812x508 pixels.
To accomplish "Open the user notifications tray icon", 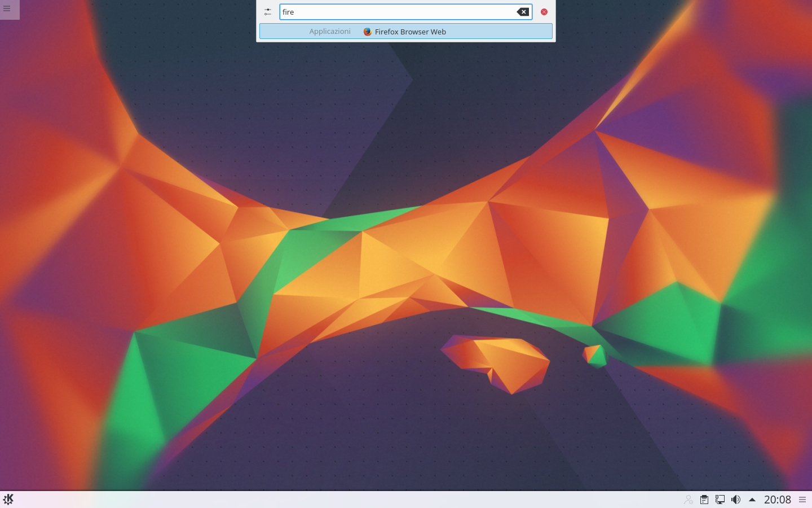I will pos(688,500).
